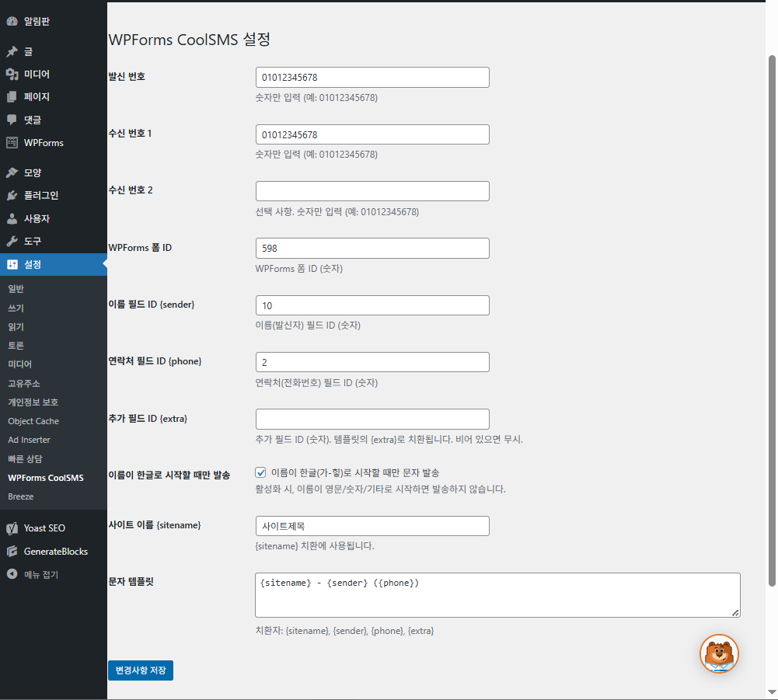This screenshot has height=700, width=778.
Task: Click the WPForms CoolSMS 설정 page heading
Action: 189,40
